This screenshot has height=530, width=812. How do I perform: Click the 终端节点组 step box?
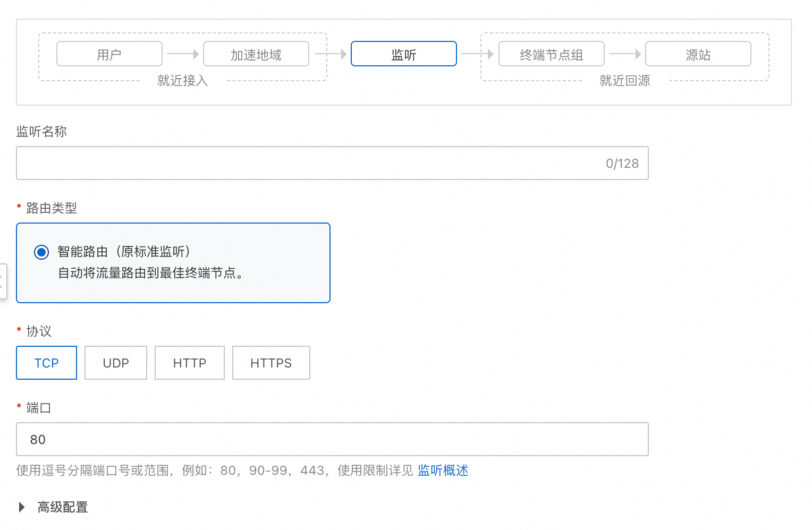point(552,54)
